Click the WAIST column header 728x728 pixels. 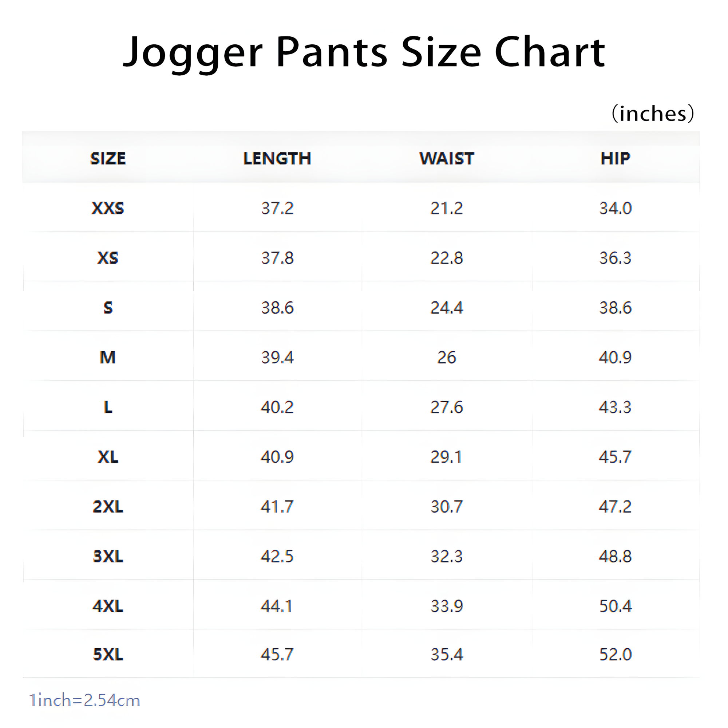pos(447,159)
